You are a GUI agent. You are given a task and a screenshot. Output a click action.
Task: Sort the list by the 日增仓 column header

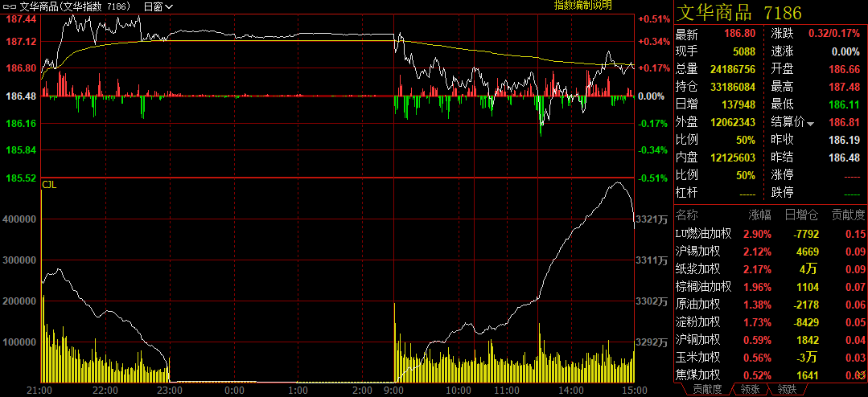(801, 215)
